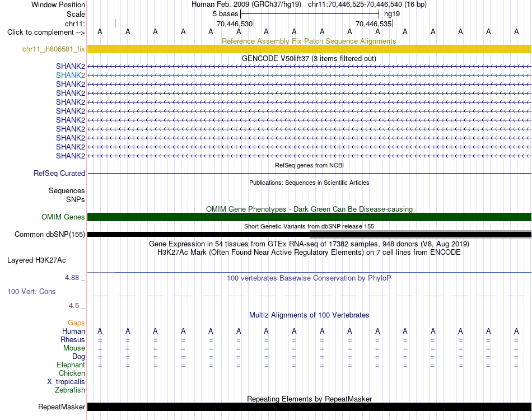
Task: Open H3K27Ac Mark ENCODE track title
Action: (x=309, y=252)
